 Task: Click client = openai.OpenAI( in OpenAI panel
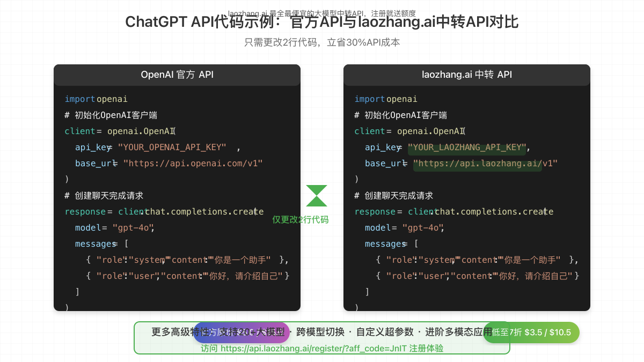tap(120, 131)
